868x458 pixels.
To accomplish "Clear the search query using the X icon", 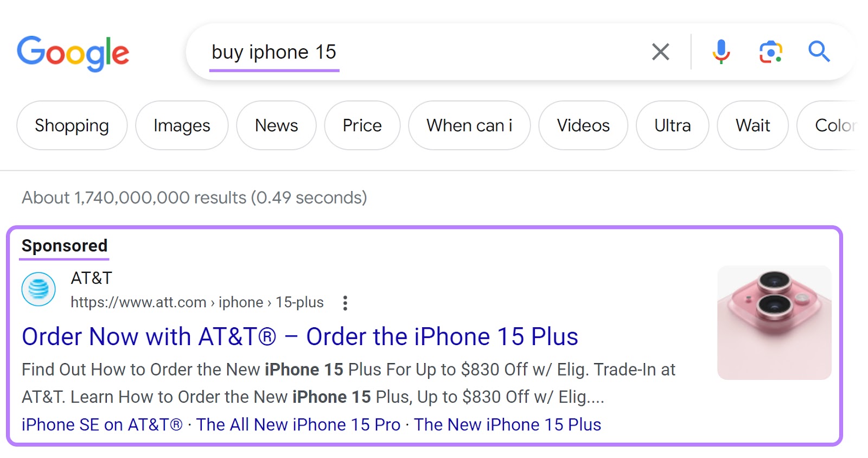I will (660, 52).
